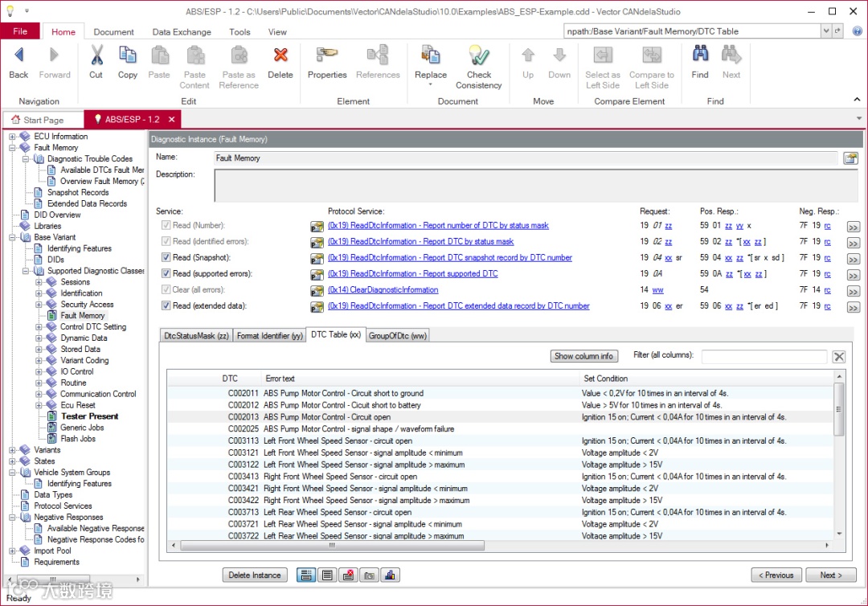Image resolution: width=868 pixels, height=606 pixels.
Task: Click Compare to Left Side
Action: coord(652,68)
